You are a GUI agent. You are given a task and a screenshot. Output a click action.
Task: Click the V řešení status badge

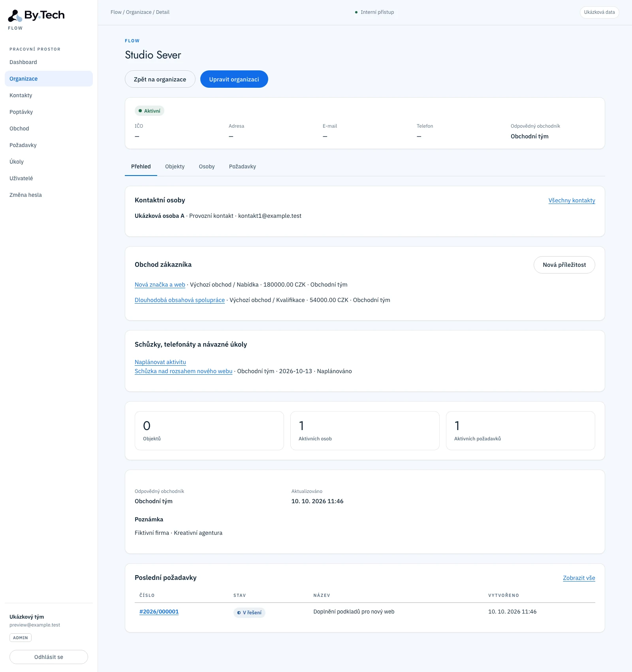click(249, 613)
